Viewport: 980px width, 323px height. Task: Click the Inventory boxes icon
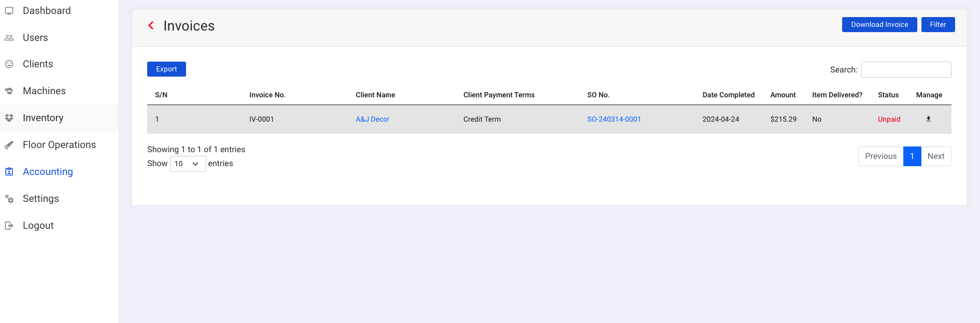point(9,118)
